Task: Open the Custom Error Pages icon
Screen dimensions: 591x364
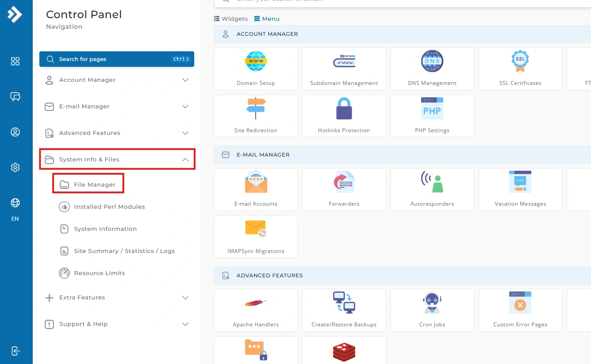Action: pos(520,303)
